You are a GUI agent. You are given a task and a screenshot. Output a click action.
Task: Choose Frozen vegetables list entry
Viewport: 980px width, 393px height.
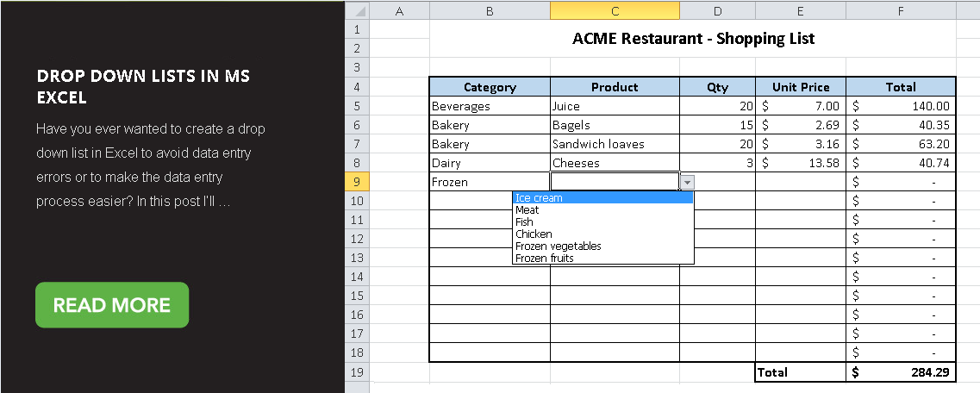point(602,246)
